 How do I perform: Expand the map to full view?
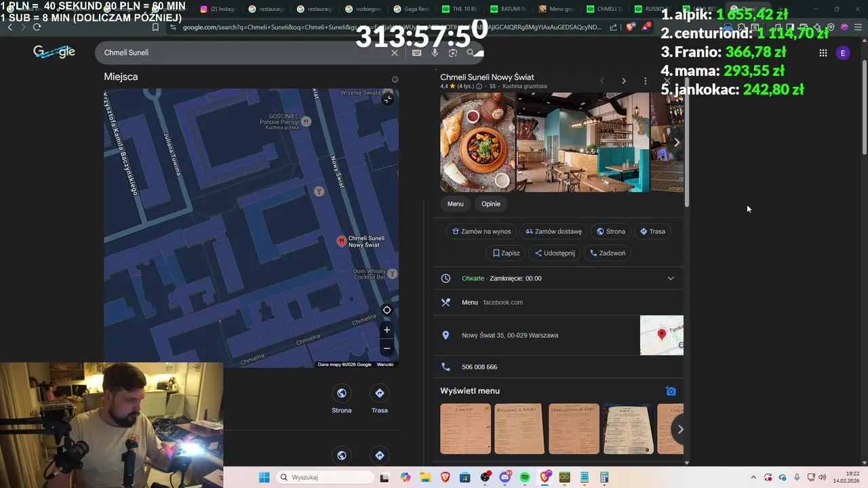(x=387, y=99)
